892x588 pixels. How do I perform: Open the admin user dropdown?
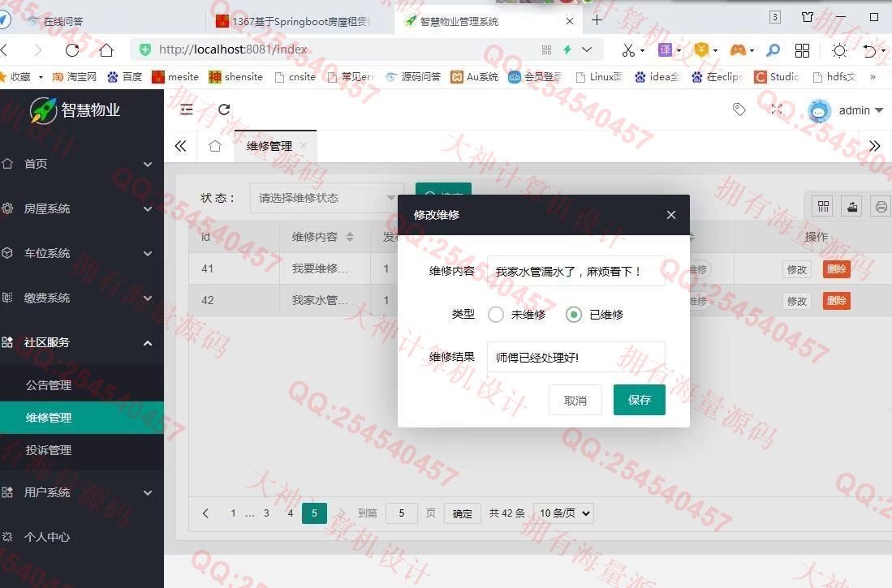[860, 110]
